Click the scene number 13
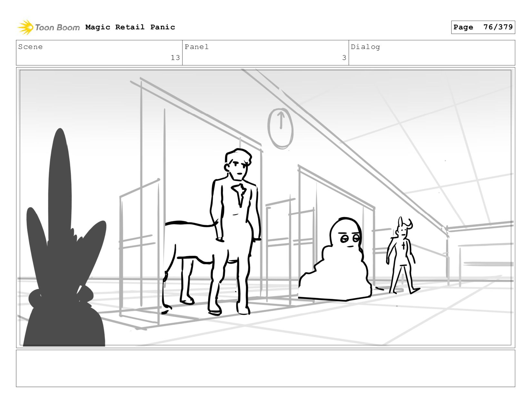The width and height of the screenshot is (532, 411). point(175,58)
